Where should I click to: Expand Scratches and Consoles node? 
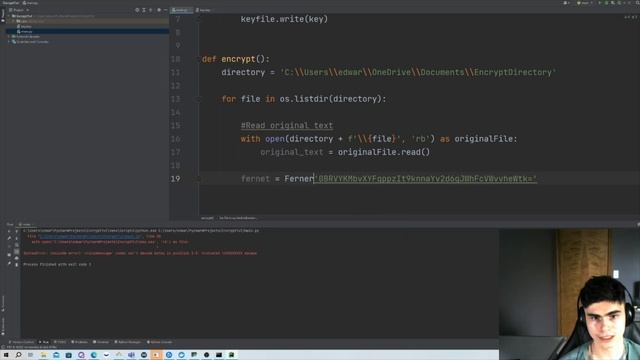(9, 42)
